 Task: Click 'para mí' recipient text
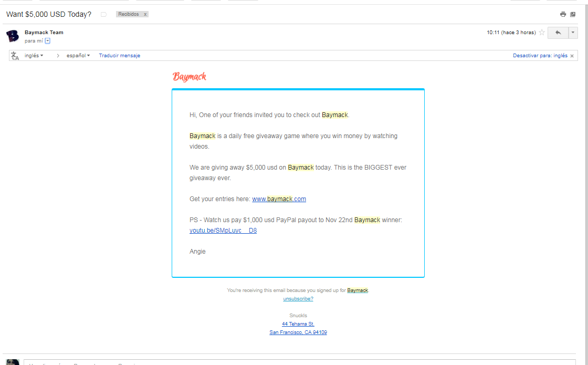(x=34, y=41)
